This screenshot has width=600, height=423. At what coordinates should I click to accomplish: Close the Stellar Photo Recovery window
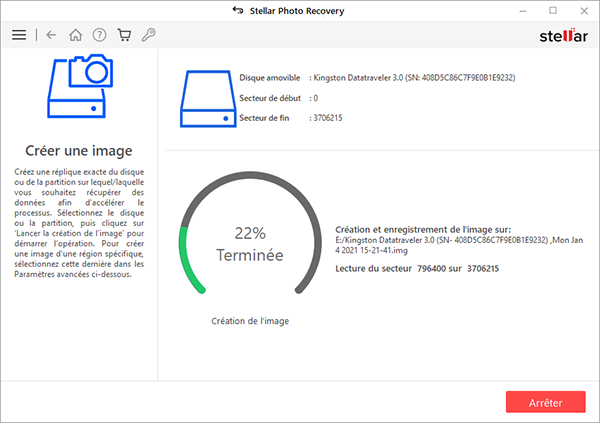tap(584, 11)
